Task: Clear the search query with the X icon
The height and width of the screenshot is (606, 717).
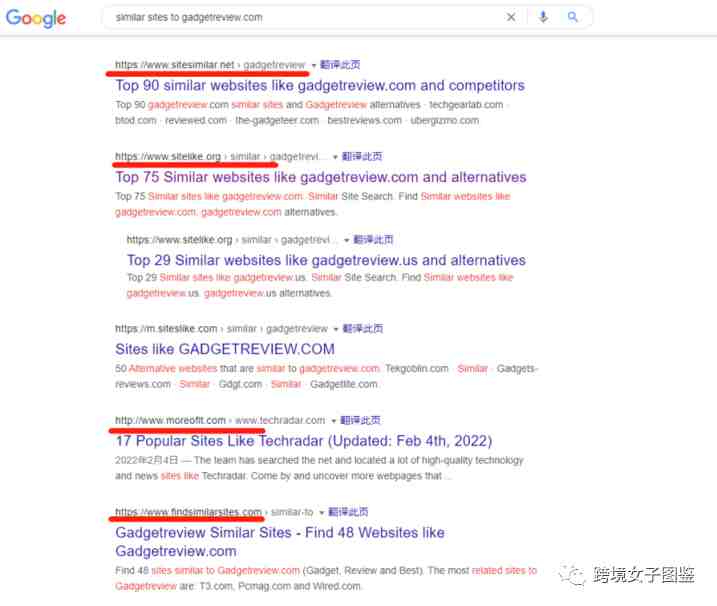Action: click(x=511, y=17)
